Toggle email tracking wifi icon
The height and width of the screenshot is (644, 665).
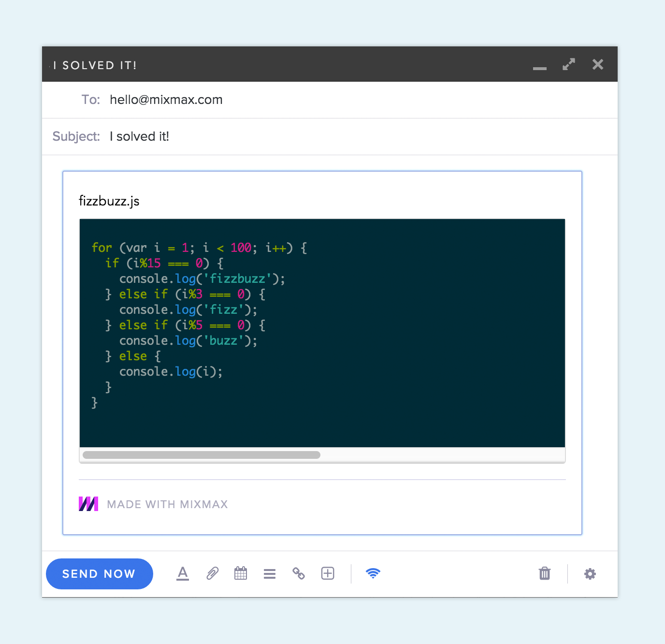pos(373,573)
